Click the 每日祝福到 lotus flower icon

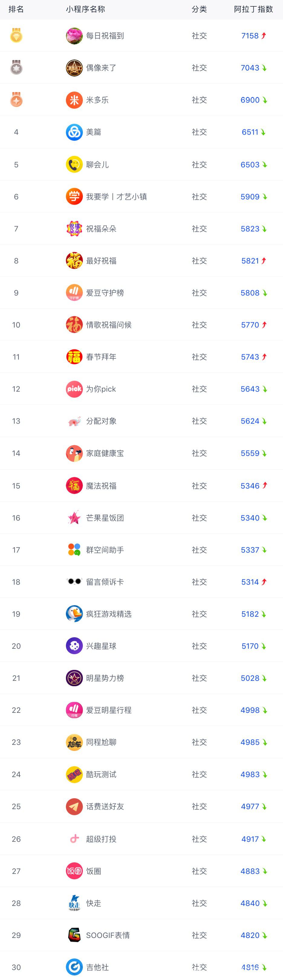coord(74,36)
